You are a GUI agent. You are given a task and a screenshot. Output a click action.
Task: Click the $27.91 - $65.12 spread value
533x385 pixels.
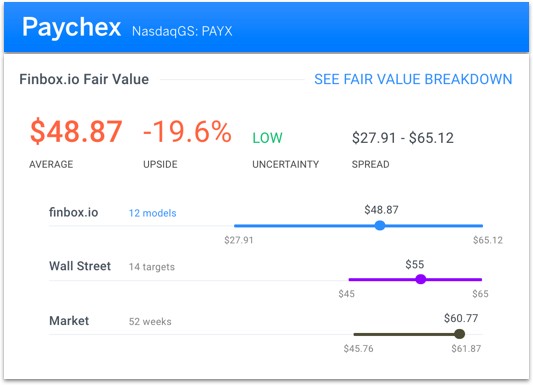(x=403, y=138)
